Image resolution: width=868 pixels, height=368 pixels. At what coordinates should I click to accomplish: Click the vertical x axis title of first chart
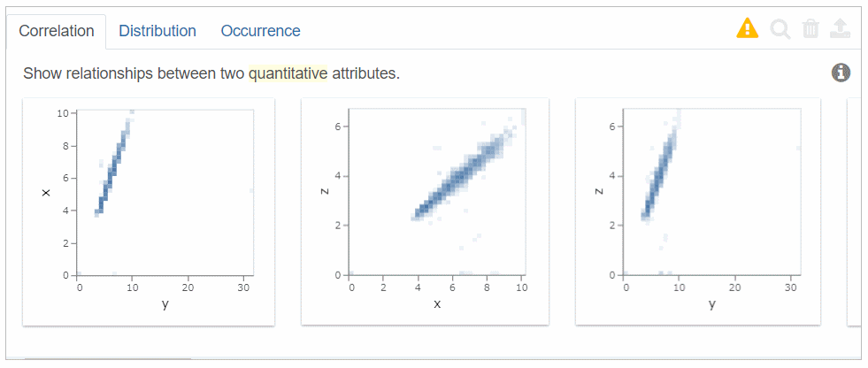[x=46, y=193]
